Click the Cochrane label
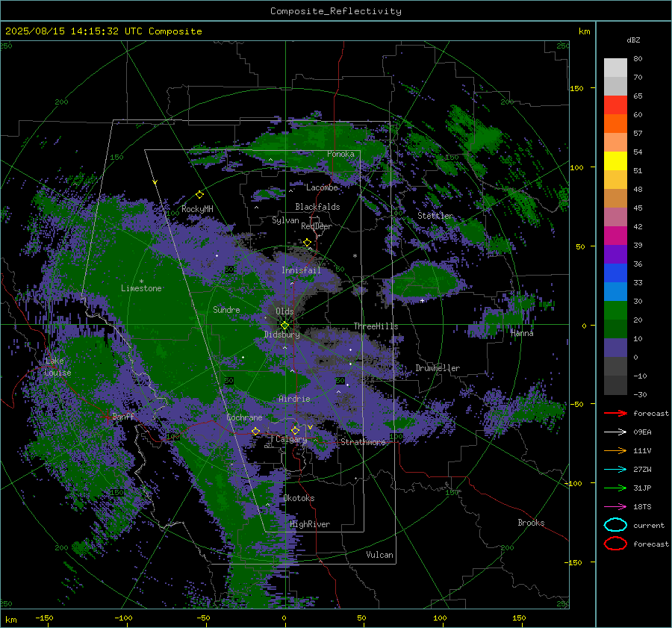 point(244,417)
